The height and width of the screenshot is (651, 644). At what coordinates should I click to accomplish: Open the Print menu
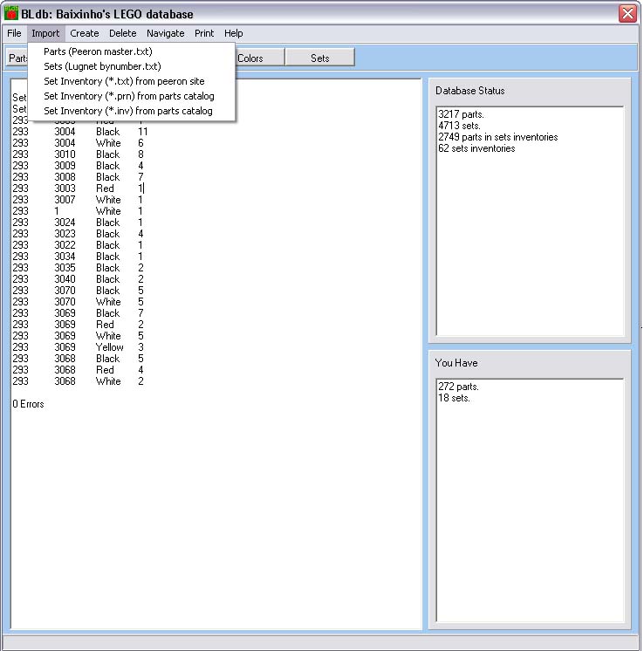(204, 33)
